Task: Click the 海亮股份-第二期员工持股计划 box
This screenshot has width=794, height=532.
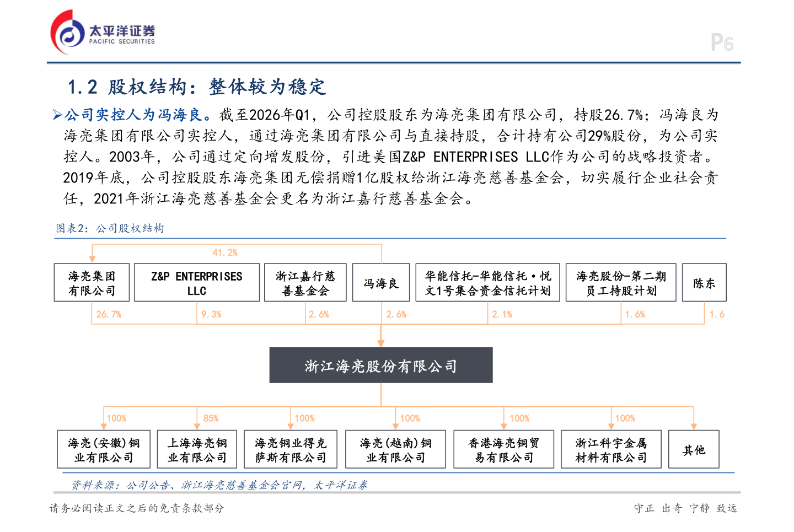Action: click(621, 282)
